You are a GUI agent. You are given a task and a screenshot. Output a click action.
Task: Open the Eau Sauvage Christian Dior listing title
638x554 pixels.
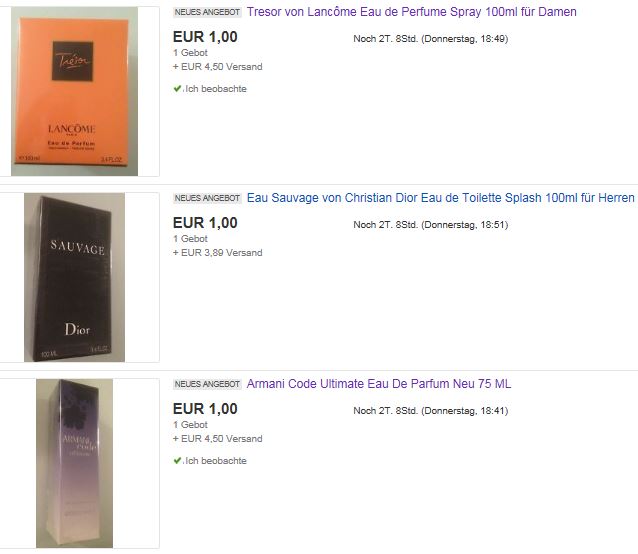441,198
